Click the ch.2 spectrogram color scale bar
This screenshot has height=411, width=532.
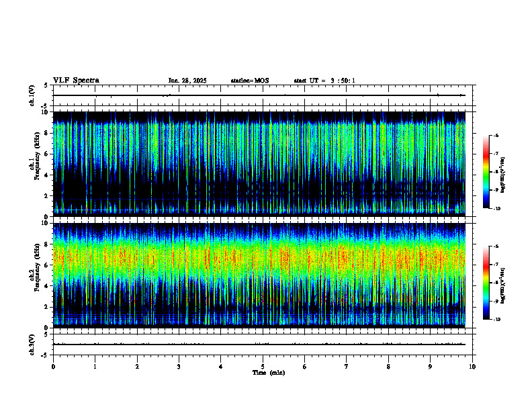point(486,283)
